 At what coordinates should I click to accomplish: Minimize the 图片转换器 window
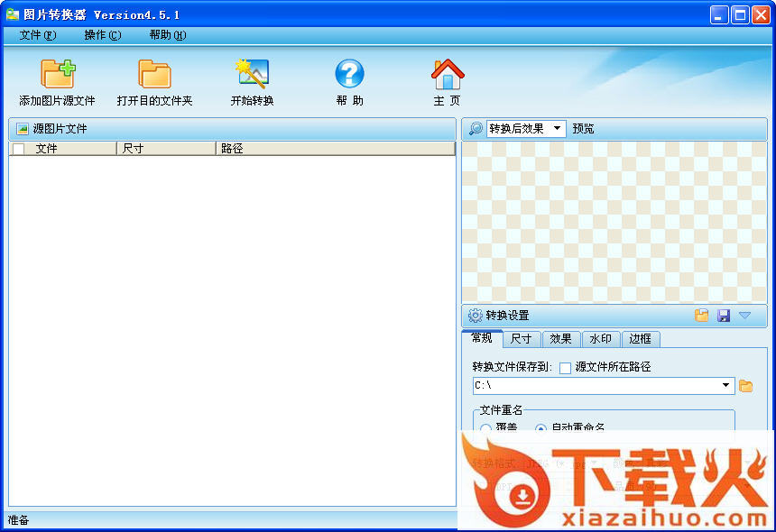click(x=719, y=14)
